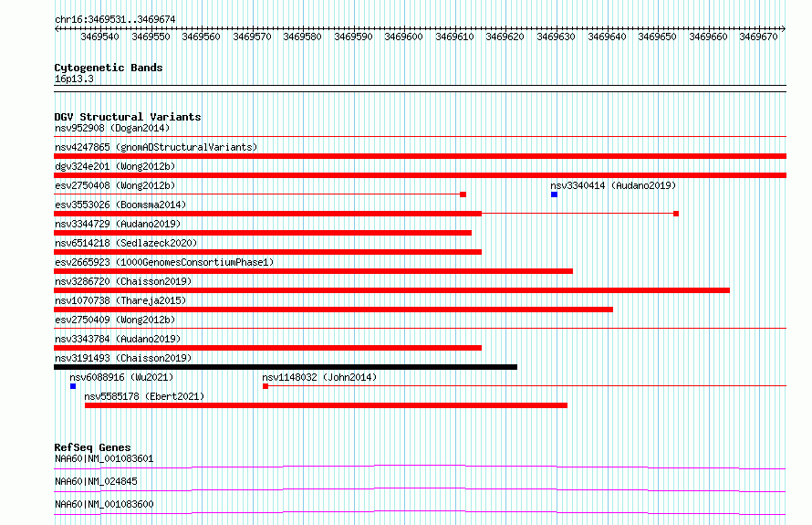Select the nsv3286720 Chaisson2019 red bar
The width and height of the screenshot is (812, 525).
pos(392,290)
